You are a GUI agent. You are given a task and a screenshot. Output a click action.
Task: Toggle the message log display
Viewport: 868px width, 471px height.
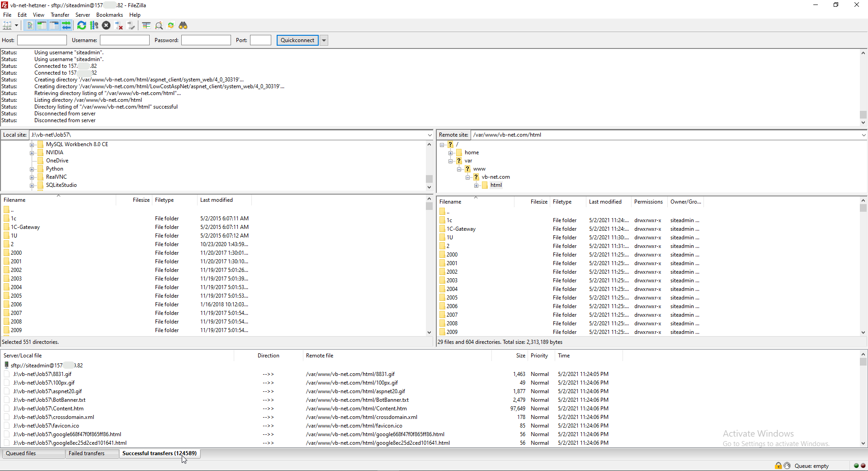coord(29,25)
